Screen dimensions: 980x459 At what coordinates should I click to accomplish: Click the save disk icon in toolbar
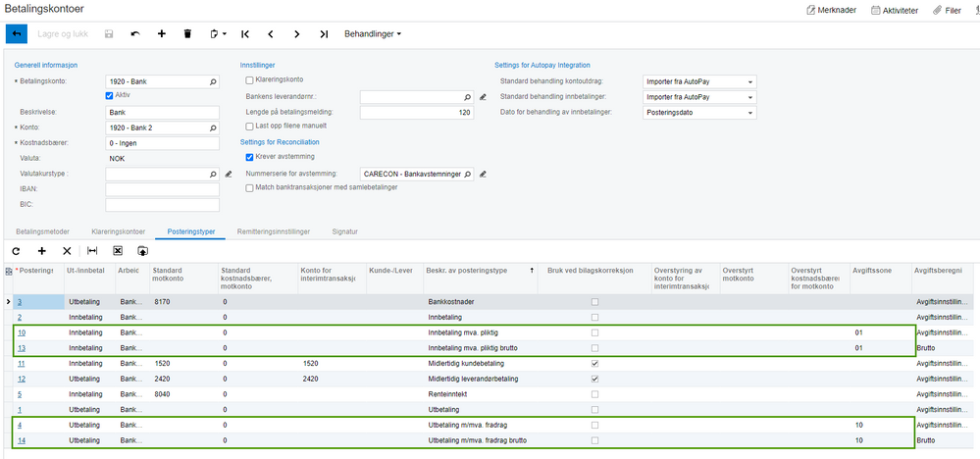pyautogui.click(x=109, y=34)
